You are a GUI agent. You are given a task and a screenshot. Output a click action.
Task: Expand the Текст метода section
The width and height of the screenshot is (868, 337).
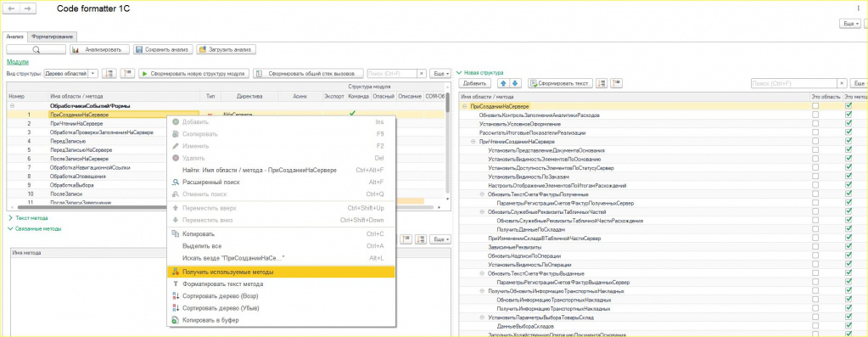tap(10, 218)
